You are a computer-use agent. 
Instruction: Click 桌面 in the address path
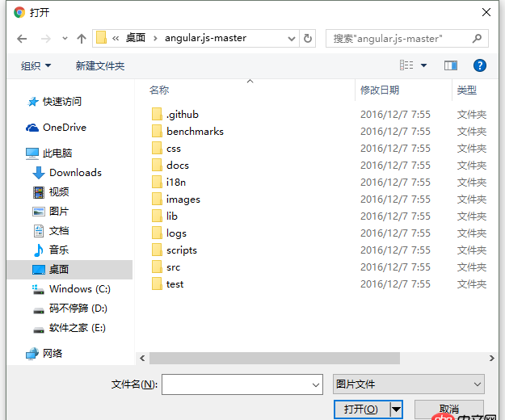[x=136, y=38]
